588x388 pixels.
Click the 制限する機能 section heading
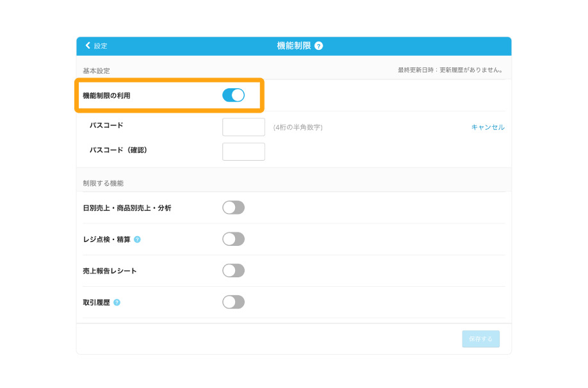click(x=103, y=183)
